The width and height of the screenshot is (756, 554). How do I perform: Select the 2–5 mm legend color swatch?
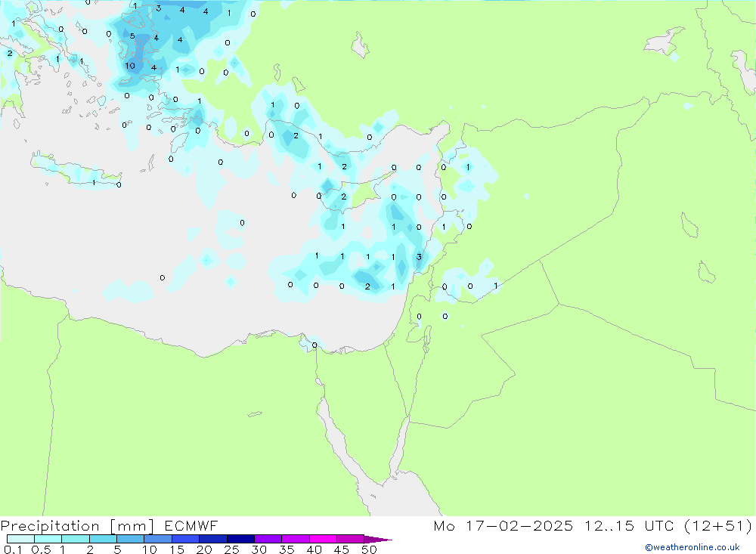[x=103, y=539]
